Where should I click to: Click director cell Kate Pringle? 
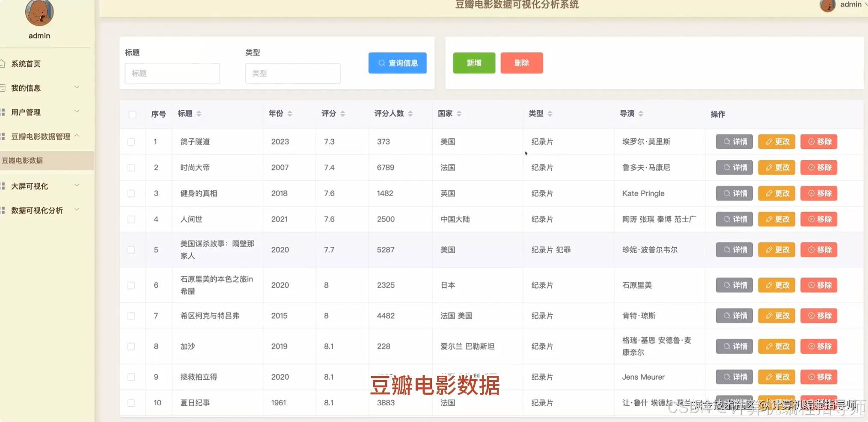[643, 193]
